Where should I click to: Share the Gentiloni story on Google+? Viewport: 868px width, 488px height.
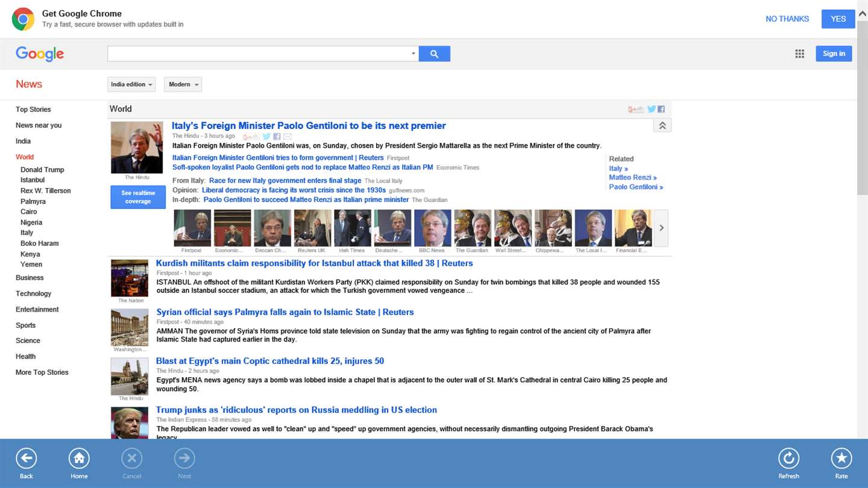tap(251, 137)
